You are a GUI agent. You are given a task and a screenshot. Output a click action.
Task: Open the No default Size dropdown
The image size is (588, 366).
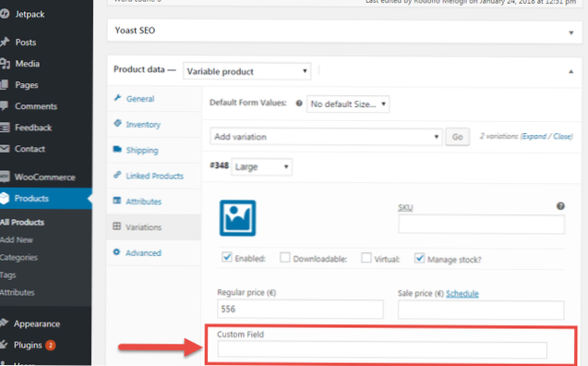click(348, 104)
